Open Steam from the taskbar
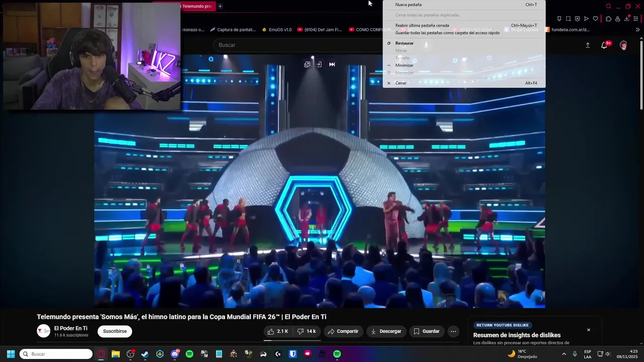644x362 pixels. [x=145, y=354]
